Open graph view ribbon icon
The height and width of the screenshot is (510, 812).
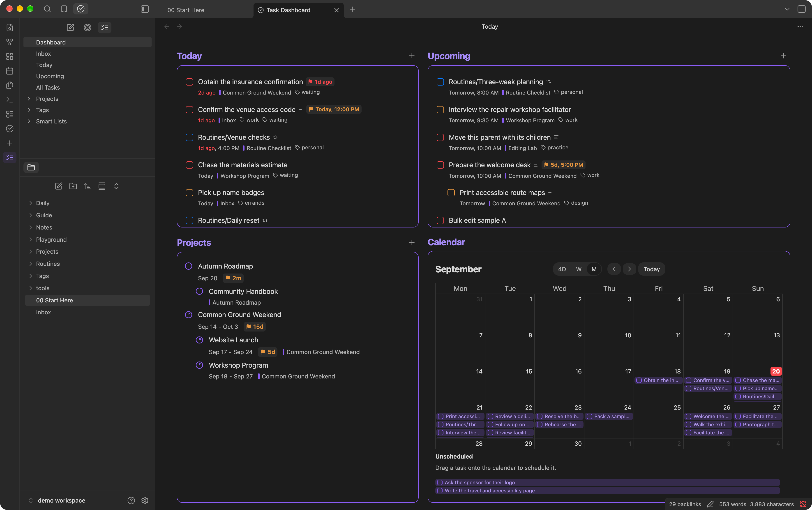click(10, 42)
